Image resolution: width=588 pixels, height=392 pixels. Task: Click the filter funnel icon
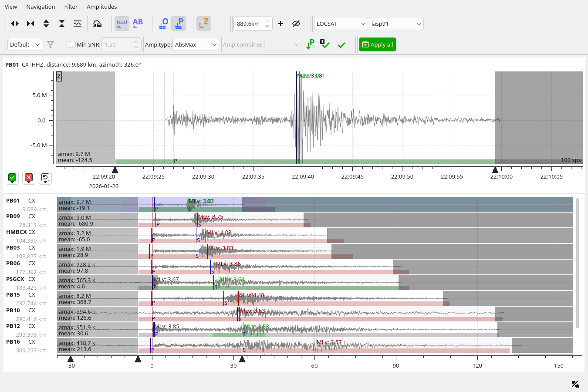(x=51, y=44)
